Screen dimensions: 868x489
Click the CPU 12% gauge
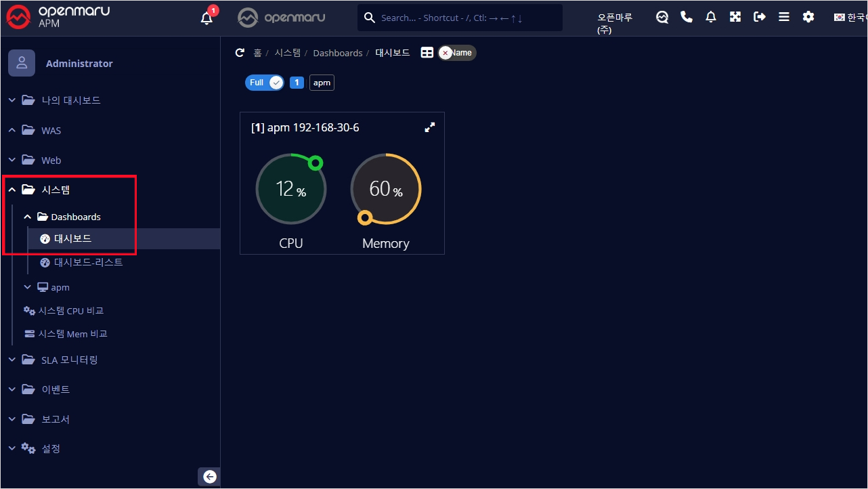click(291, 188)
